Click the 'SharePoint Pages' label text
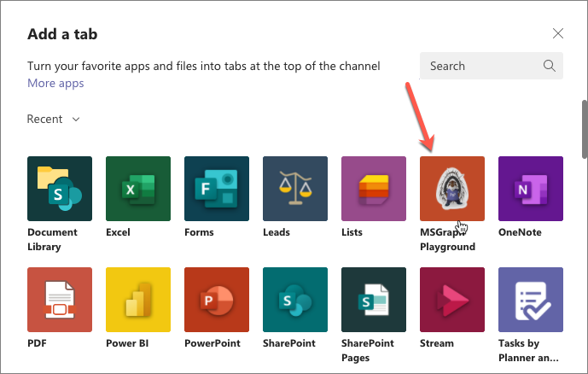Screen dimensions: 588x374 coord(368,350)
